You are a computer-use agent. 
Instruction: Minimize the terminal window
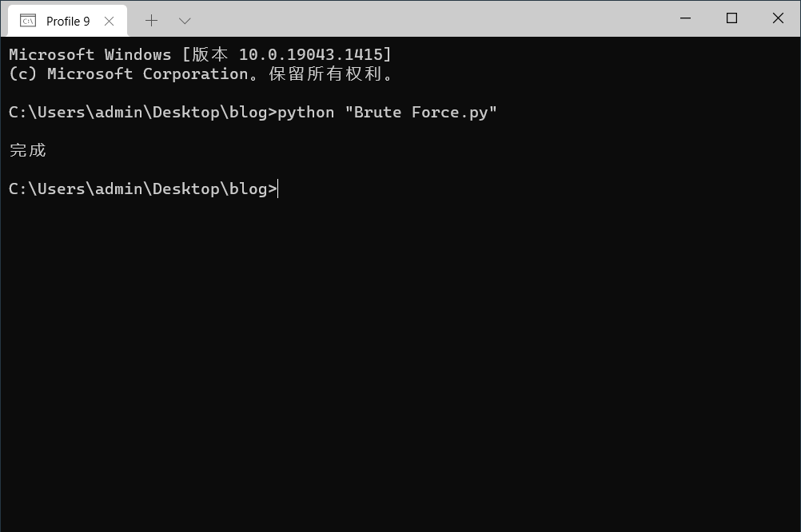pyautogui.click(x=686, y=18)
